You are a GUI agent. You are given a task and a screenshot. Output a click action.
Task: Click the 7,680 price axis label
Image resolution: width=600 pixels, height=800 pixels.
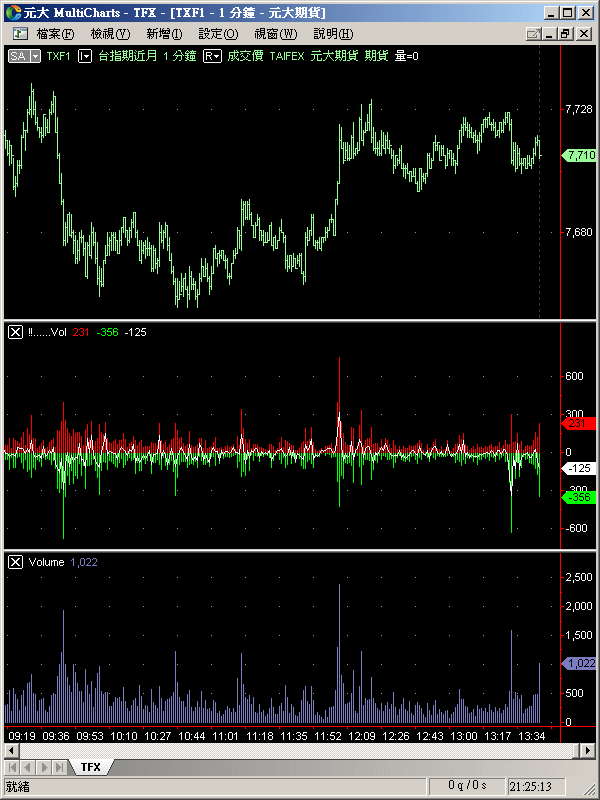[579, 233]
